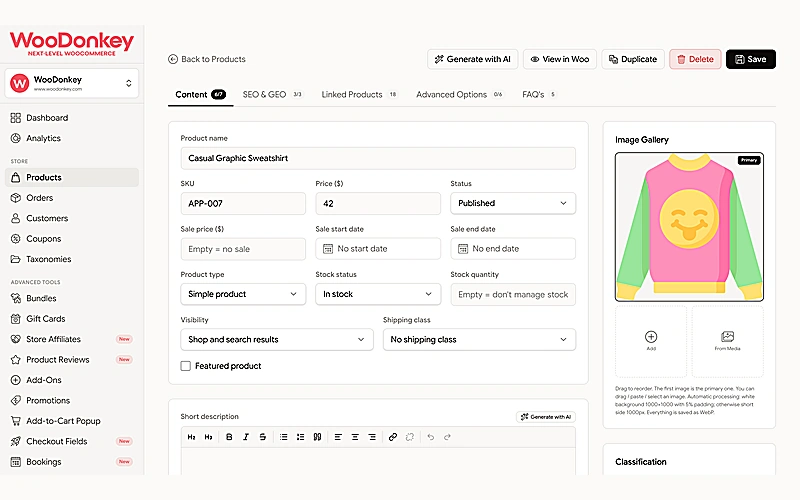
Task: Click the Stock quantity input field
Action: point(513,294)
